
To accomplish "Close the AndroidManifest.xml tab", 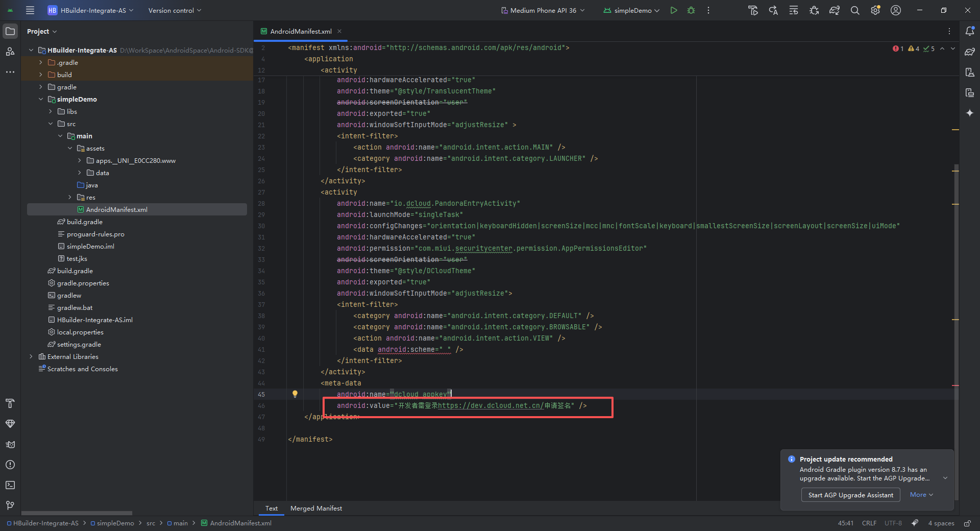I will click(x=339, y=31).
